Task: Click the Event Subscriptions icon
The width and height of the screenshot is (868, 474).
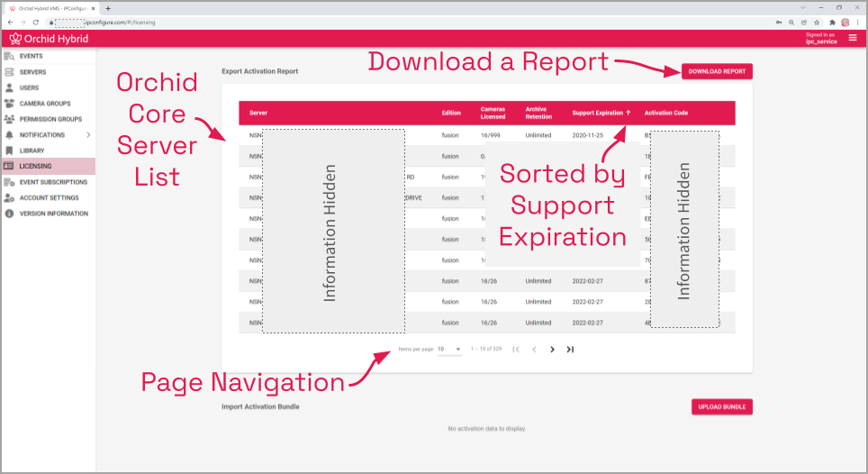Action: (x=9, y=182)
